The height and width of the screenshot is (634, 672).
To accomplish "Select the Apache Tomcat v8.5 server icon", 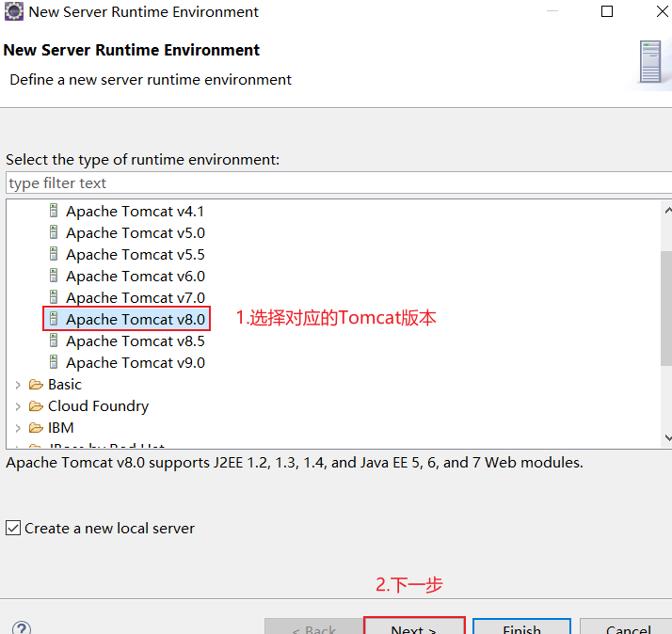I will pyautogui.click(x=54, y=341).
